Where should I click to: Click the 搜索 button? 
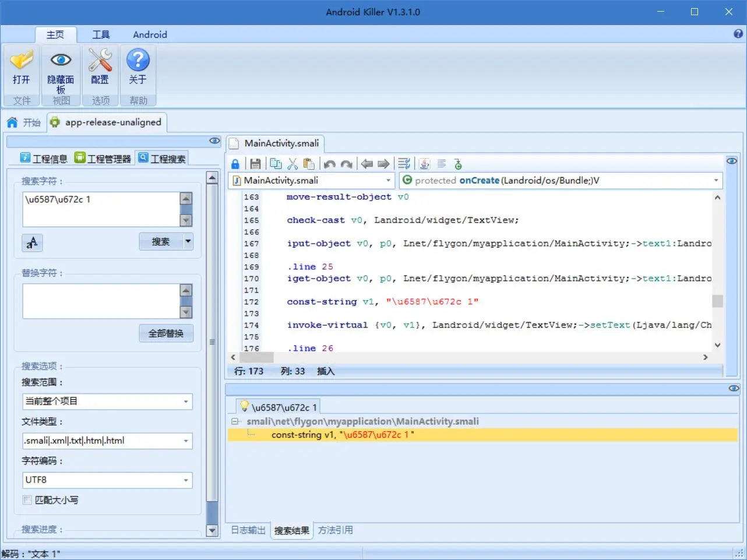point(161,241)
